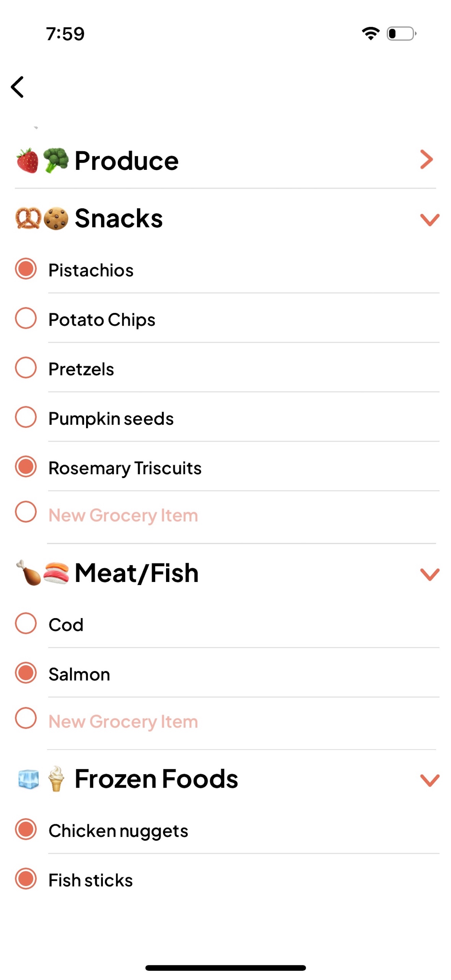Tap the ice cream cone emoji
The width and height of the screenshot is (451, 980).
(x=56, y=778)
